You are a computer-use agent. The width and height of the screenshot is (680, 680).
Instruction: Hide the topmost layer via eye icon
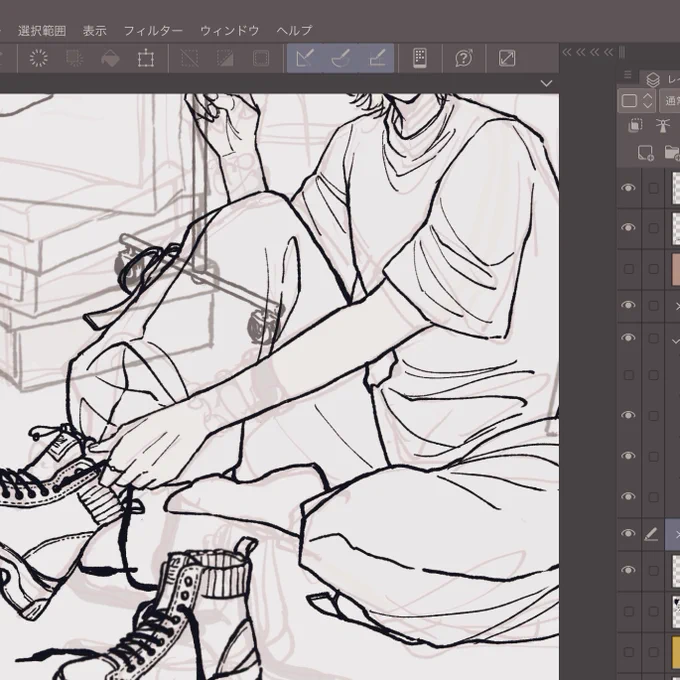[628, 188]
